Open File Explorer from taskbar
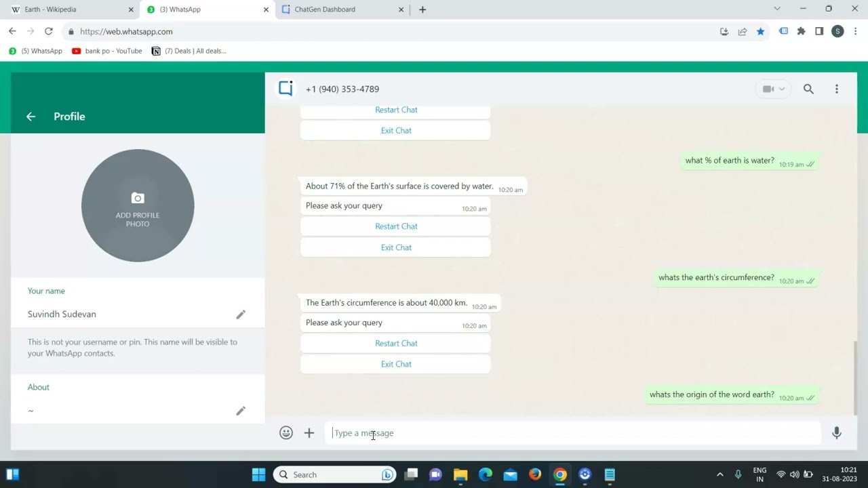The image size is (868, 488). pos(460,474)
